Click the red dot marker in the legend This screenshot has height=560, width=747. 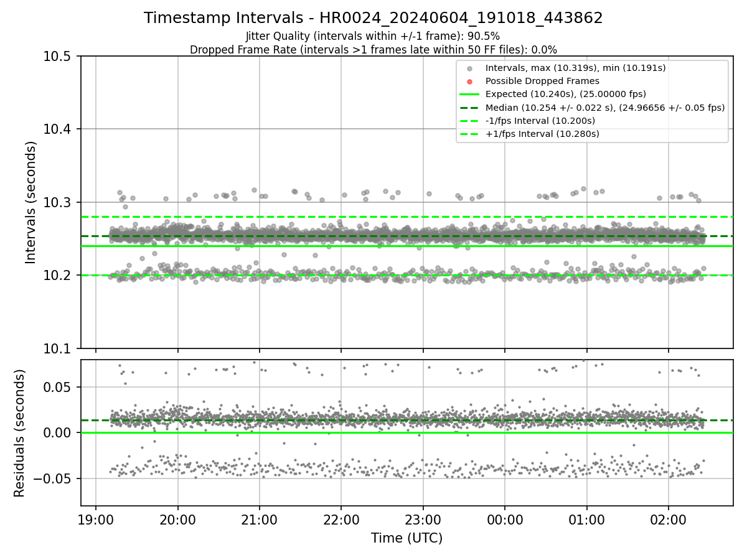coord(469,82)
